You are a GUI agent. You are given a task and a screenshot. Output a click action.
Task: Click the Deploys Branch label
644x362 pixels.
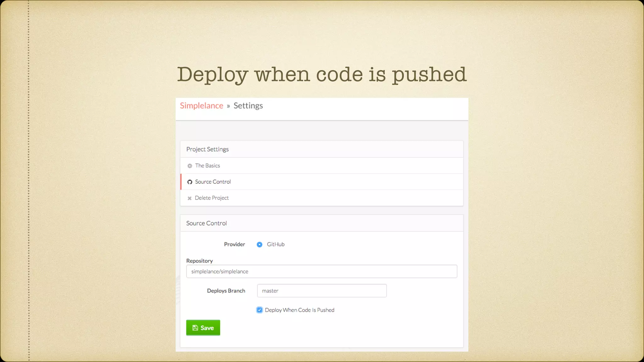[226, 291]
